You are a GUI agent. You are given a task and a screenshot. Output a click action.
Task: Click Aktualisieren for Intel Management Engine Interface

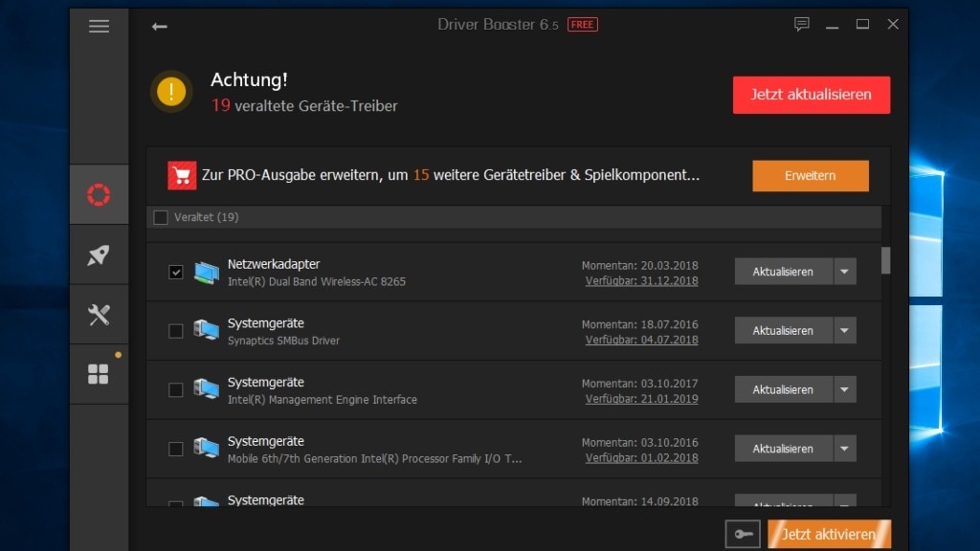783,390
